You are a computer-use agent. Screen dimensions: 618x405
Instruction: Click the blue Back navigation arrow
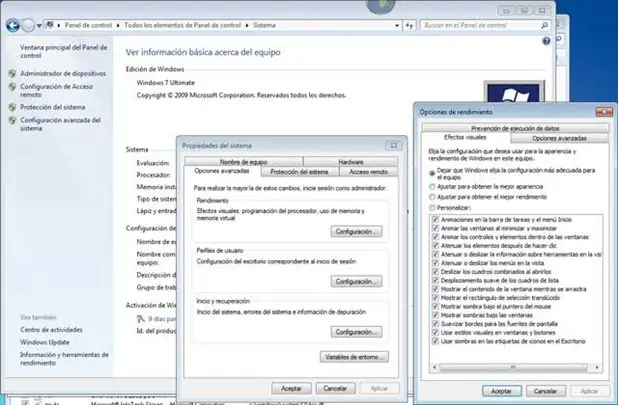point(13,26)
